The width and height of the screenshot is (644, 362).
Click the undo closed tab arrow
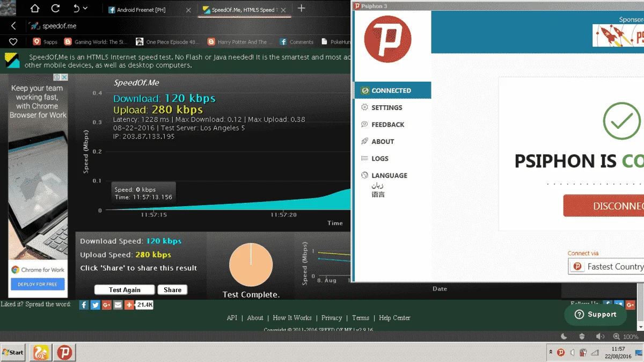click(x=76, y=9)
